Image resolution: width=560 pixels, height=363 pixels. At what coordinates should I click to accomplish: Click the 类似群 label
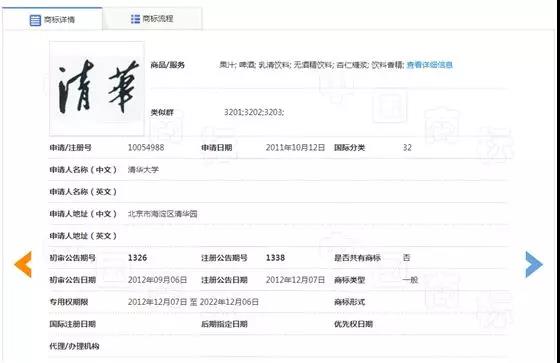[162, 113]
